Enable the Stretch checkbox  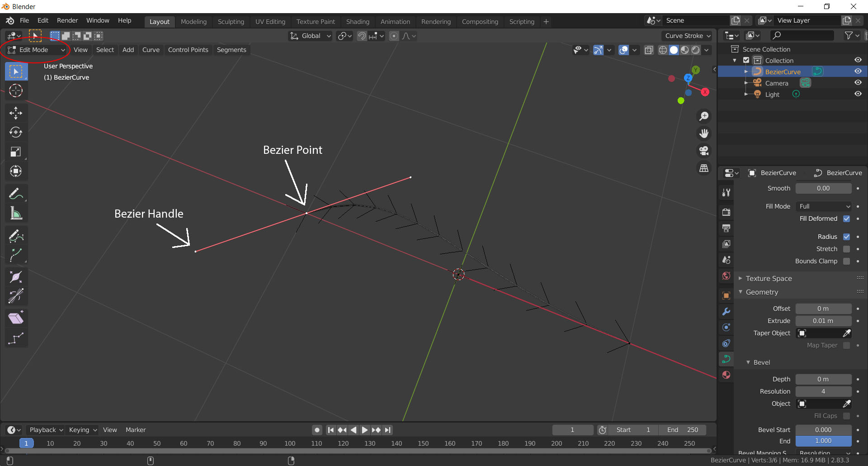(x=847, y=249)
